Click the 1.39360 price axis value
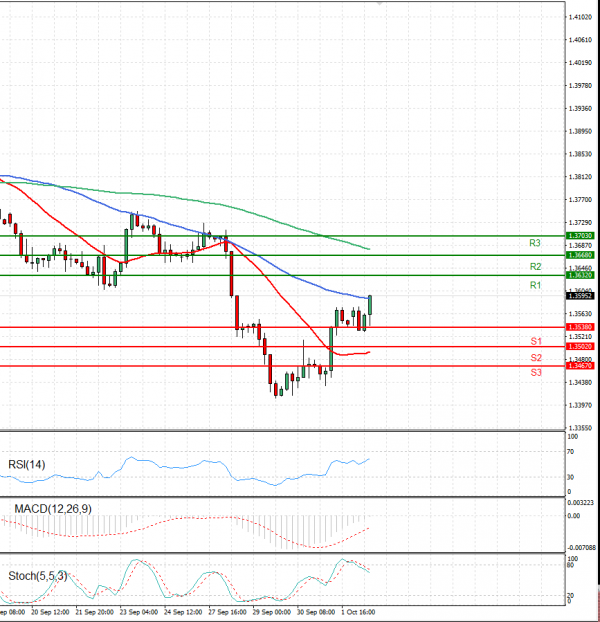600x622 pixels. 580,108
